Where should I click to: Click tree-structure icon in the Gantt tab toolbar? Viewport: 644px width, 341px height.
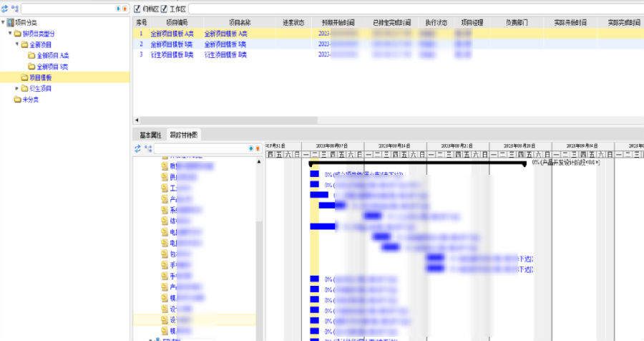pyautogui.click(x=148, y=148)
